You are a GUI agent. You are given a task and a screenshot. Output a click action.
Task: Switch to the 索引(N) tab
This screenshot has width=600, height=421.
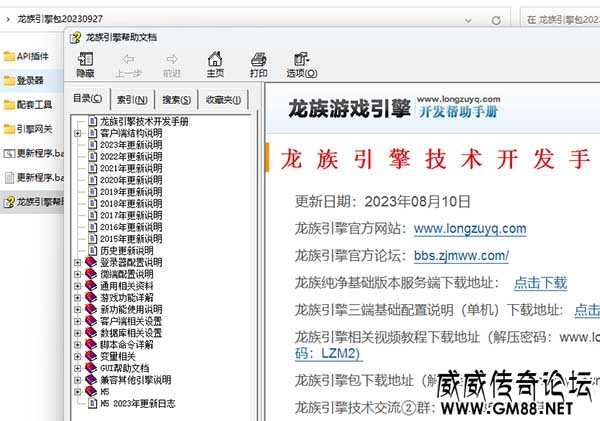click(132, 100)
